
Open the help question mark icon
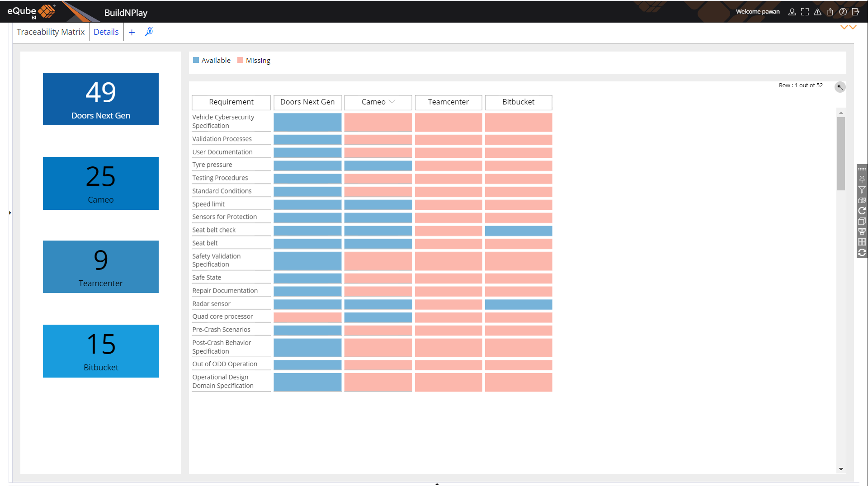tap(843, 12)
